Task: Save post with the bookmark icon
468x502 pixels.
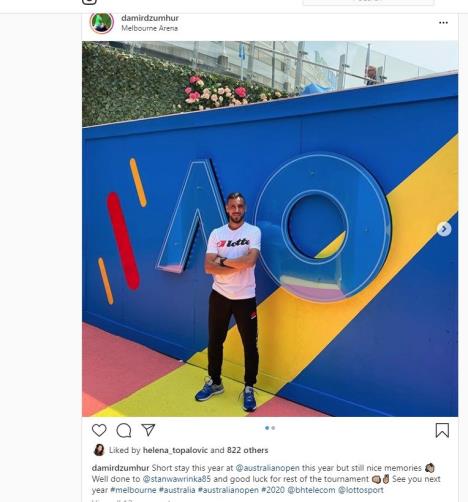Action: (x=442, y=430)
